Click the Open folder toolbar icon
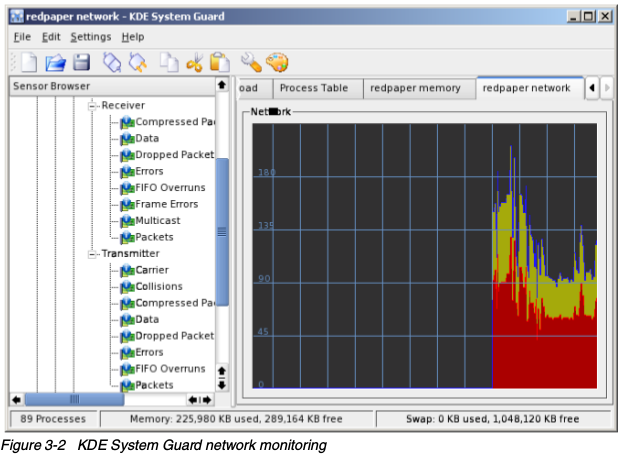The width and height of the screenshot is (621, 459). click(55, 62)
